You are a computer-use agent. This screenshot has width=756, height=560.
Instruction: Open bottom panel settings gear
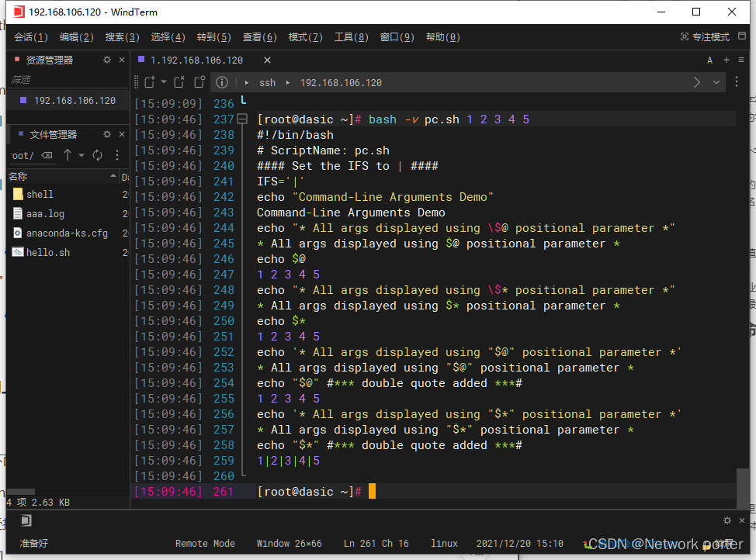[x=727, y=520]
